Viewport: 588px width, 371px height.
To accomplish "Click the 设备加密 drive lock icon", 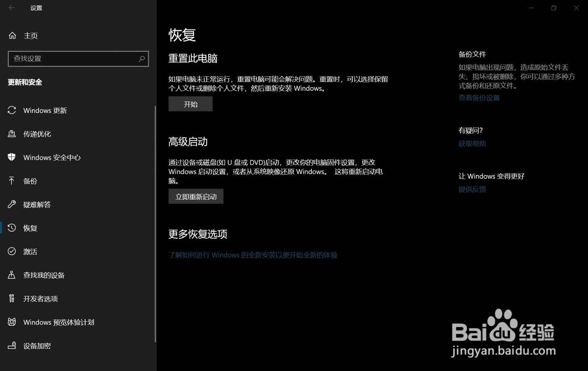I will point(12,346).
